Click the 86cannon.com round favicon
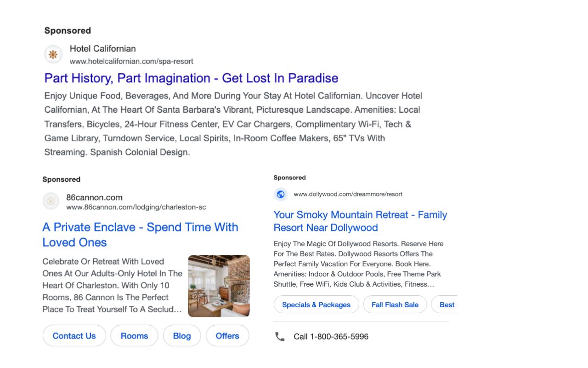Screen dimensions: 588x368 pyautogui.click(x=51, y=201)
